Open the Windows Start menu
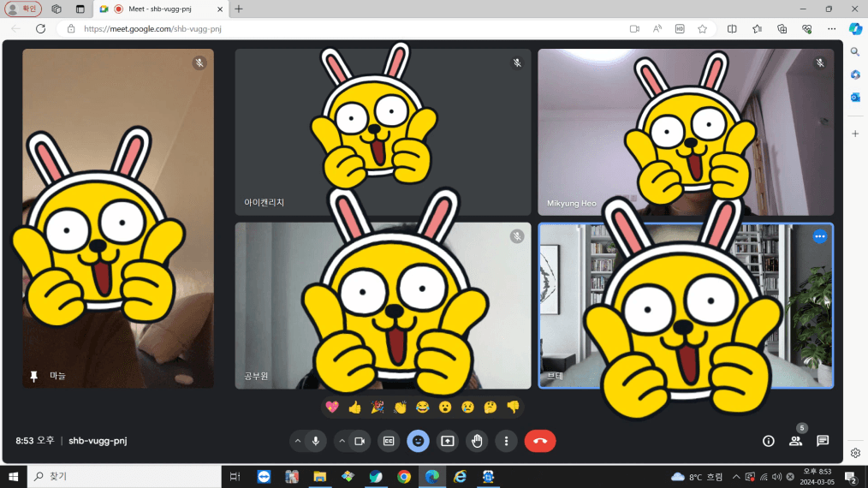The image size is (868, 488). point(14,476)
